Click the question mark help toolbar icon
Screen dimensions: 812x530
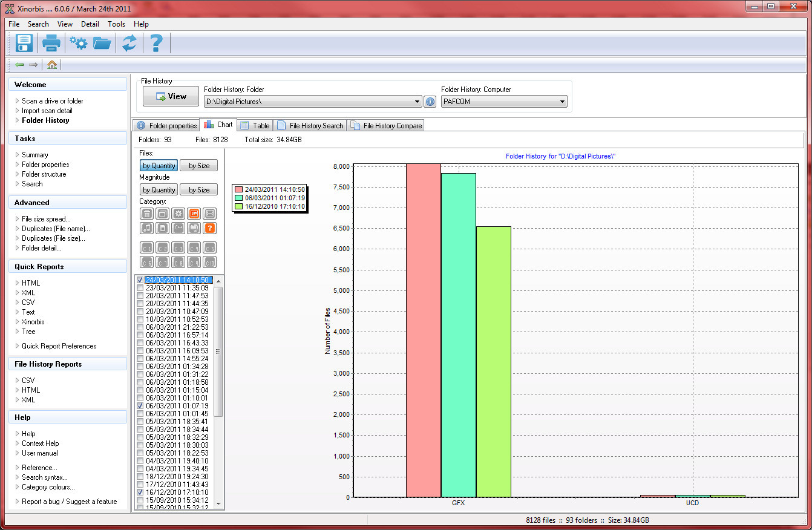point(156,43)
